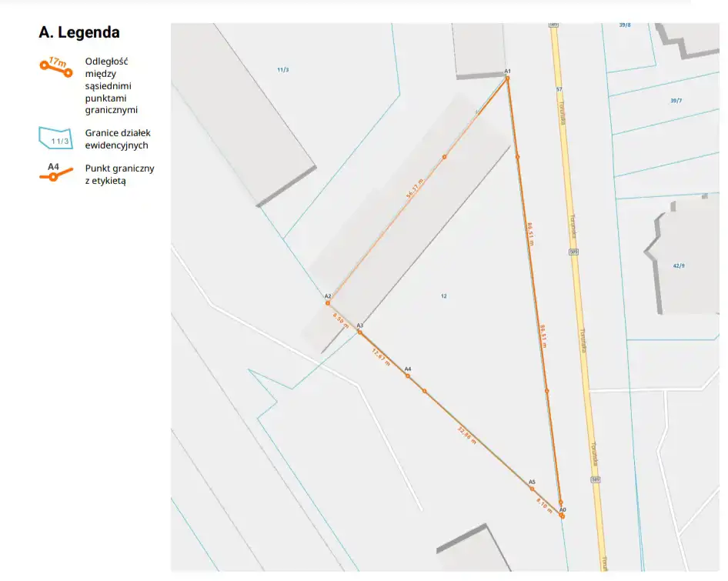Click the blue parcel boundary legend icon
The width and height of the screenshot is (728, 581).
point(55,139)
